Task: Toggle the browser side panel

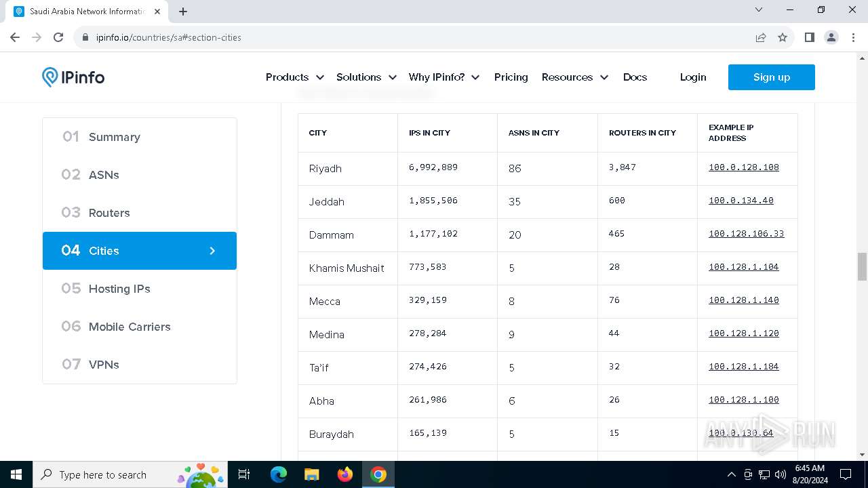Action: [809, 37]
